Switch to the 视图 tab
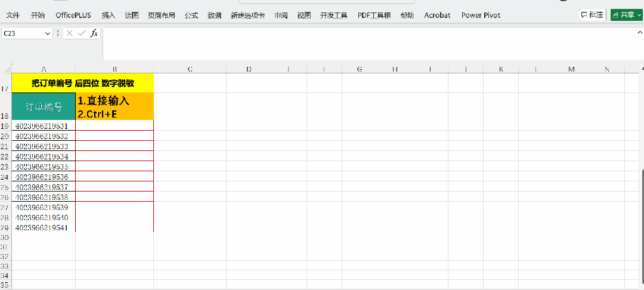Viewport: 644px width, 290px height. tap(304, 15)
